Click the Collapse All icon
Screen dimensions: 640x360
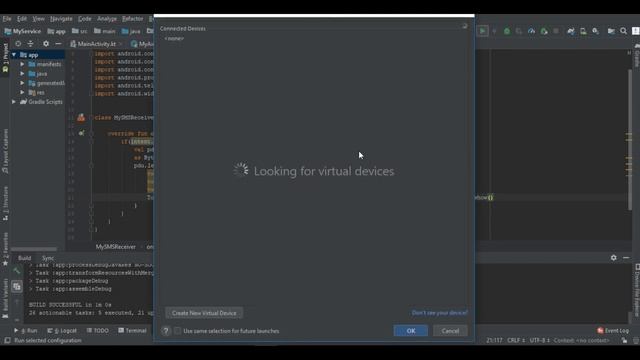point(30,44)
